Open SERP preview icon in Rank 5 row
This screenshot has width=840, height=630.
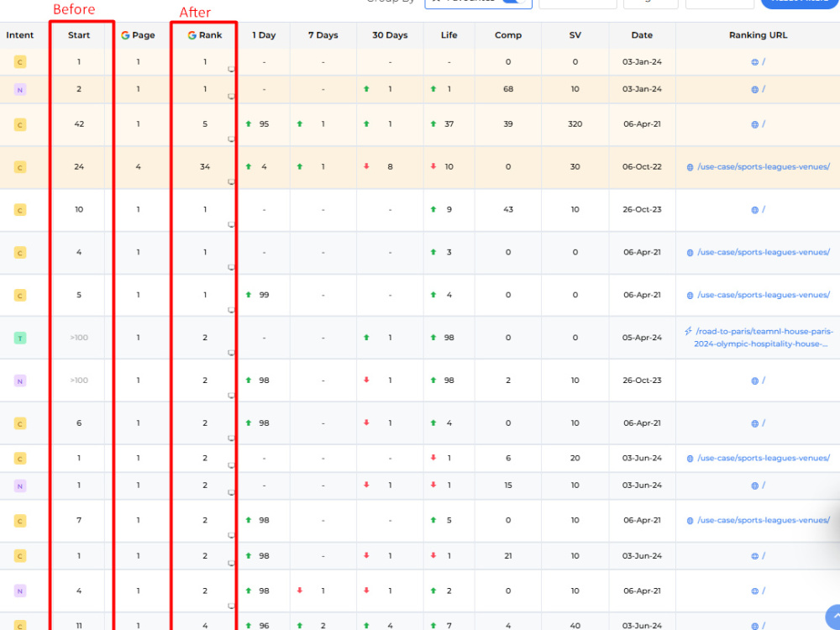(x=232, y=139)
